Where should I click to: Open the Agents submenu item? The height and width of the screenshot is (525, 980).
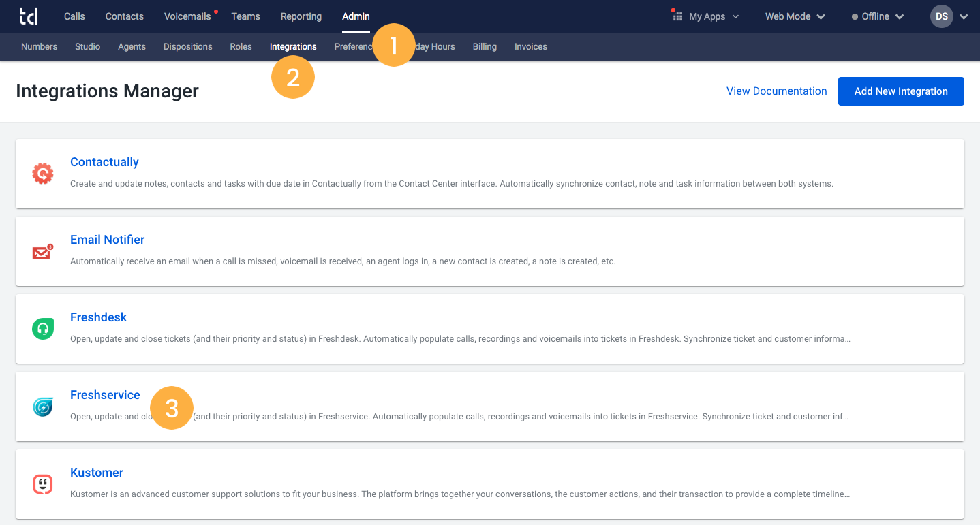click(x=132, y=46)
